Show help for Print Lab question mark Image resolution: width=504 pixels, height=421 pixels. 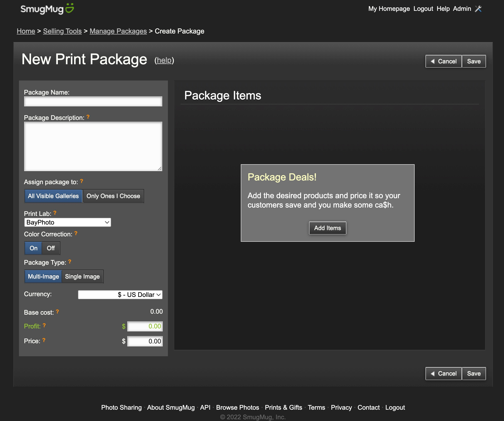pyautogui.click(x=55, y=213)
